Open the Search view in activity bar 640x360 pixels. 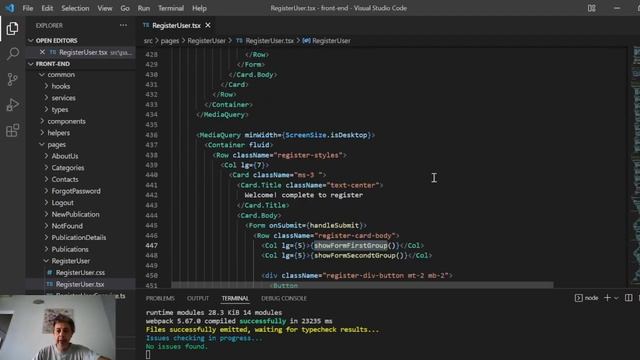point(12,54)
